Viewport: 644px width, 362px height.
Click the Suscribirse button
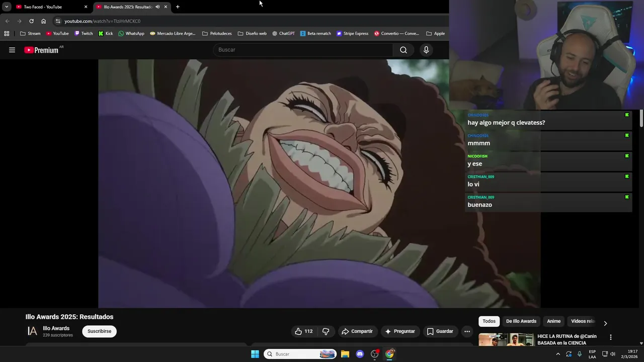pos(99,331)
